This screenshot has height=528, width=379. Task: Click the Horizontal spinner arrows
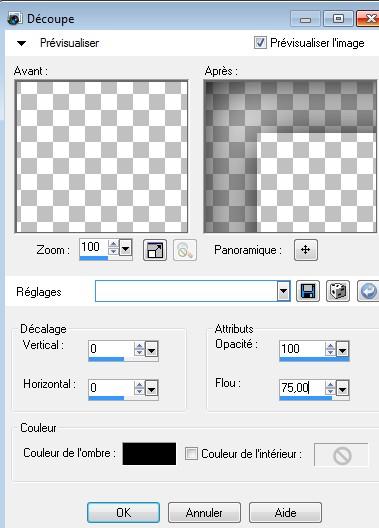[139, 388]
